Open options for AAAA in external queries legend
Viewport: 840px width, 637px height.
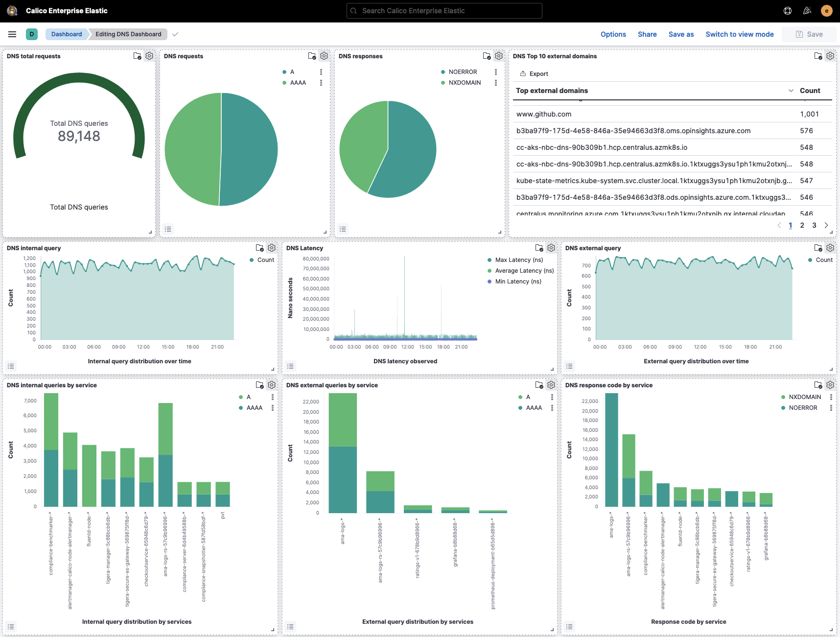pos(552,408)
